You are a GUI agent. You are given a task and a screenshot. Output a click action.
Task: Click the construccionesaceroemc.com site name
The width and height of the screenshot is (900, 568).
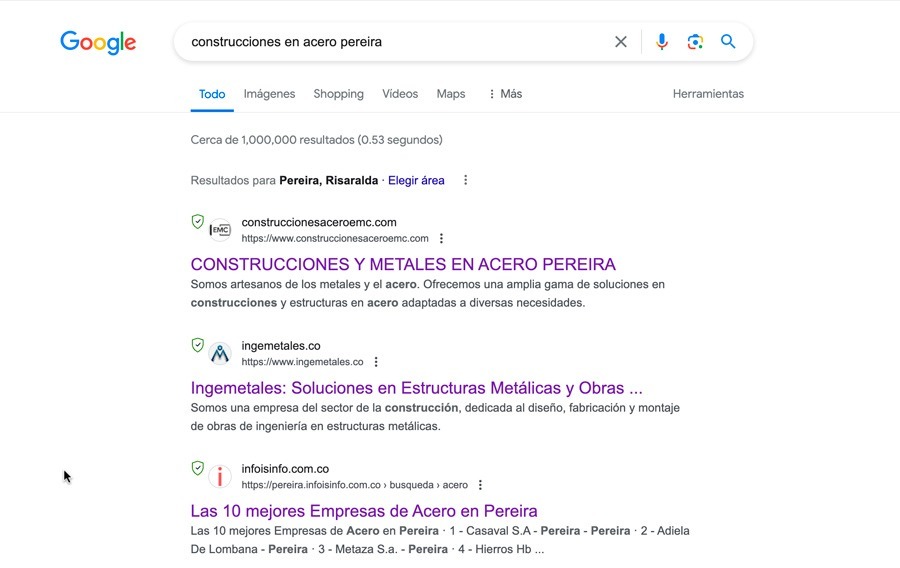(319, 222)
